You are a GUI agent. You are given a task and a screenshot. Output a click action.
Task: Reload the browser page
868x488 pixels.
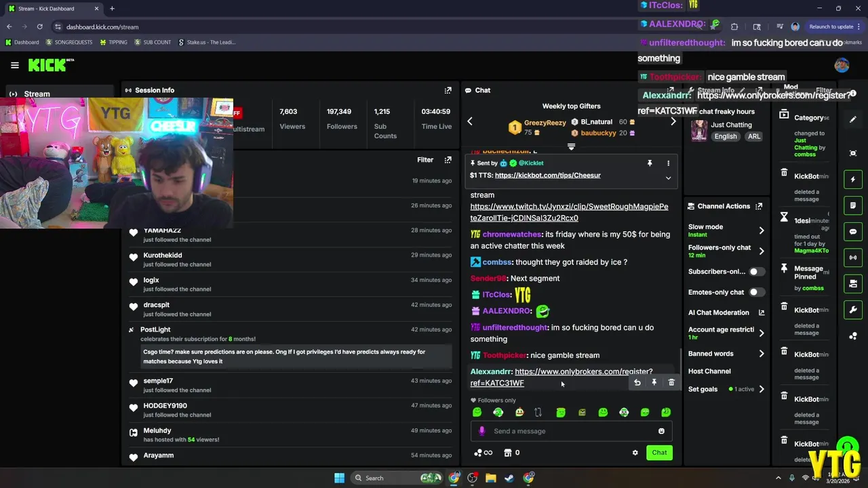(40, 27)
